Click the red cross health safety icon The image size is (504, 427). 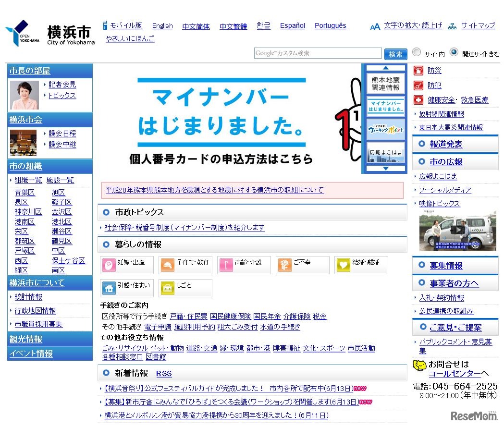418,100
